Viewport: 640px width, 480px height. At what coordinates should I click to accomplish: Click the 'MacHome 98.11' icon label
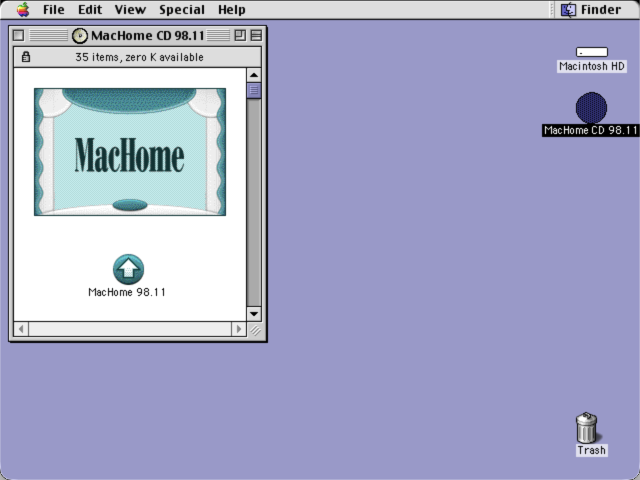[x=127, y=292]
